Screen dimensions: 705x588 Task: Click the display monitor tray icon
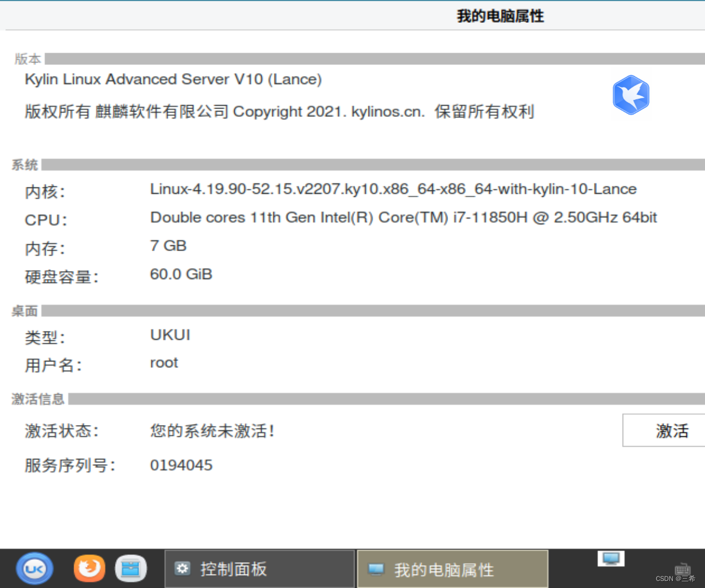click(x=611, y=559)
